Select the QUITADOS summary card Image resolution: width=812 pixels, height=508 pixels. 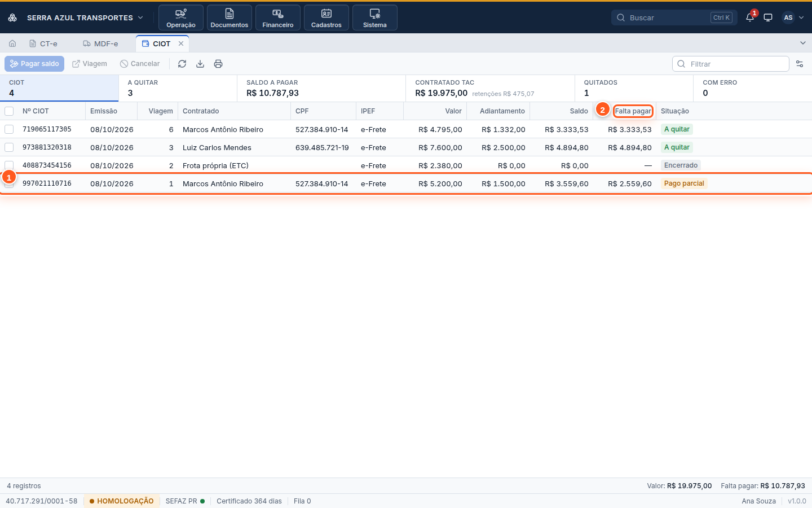pos(634,88)
